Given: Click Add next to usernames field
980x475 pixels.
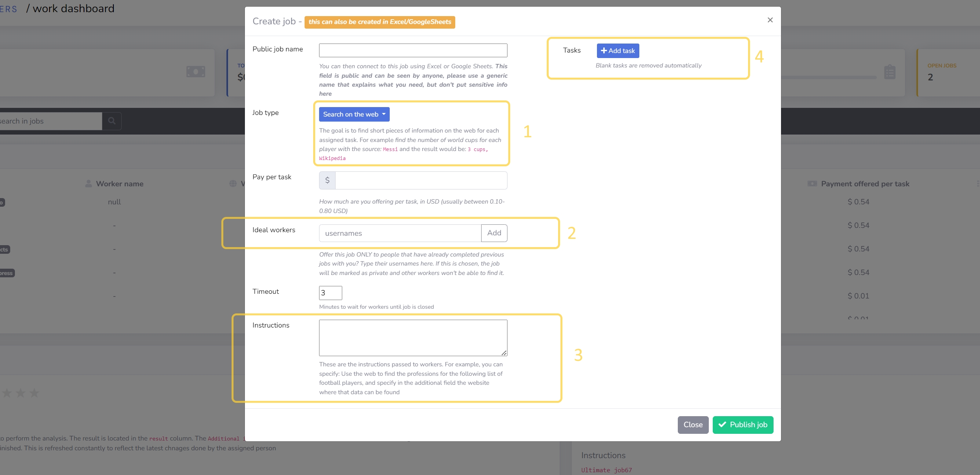Looking at the screenshot, I should click(x=494, y=233).
